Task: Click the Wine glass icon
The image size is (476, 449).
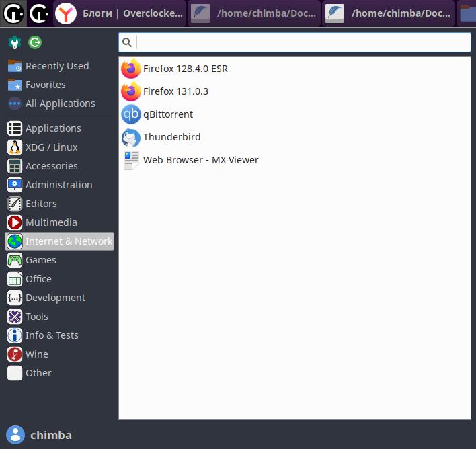Action: (15, 354)
